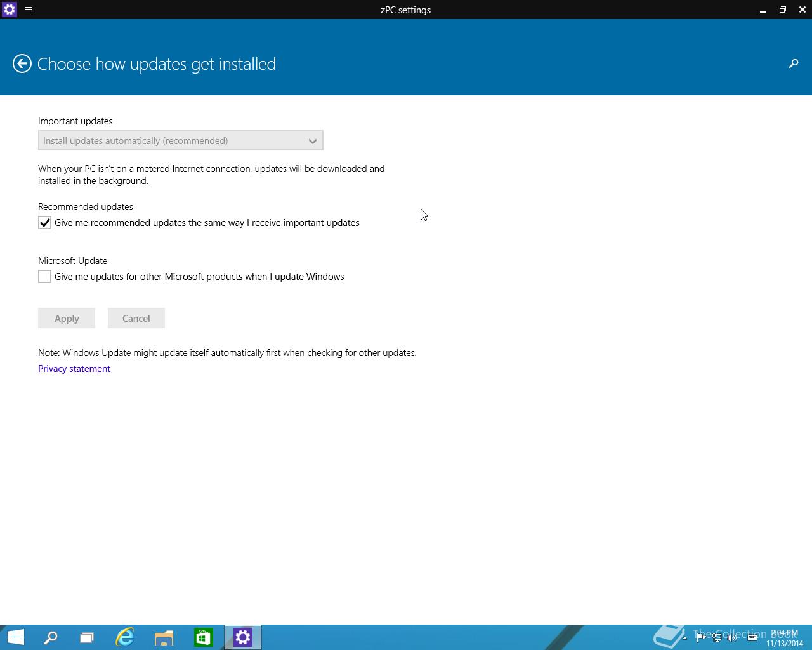Click the Choose how updates get installed heading

(157, 64)
